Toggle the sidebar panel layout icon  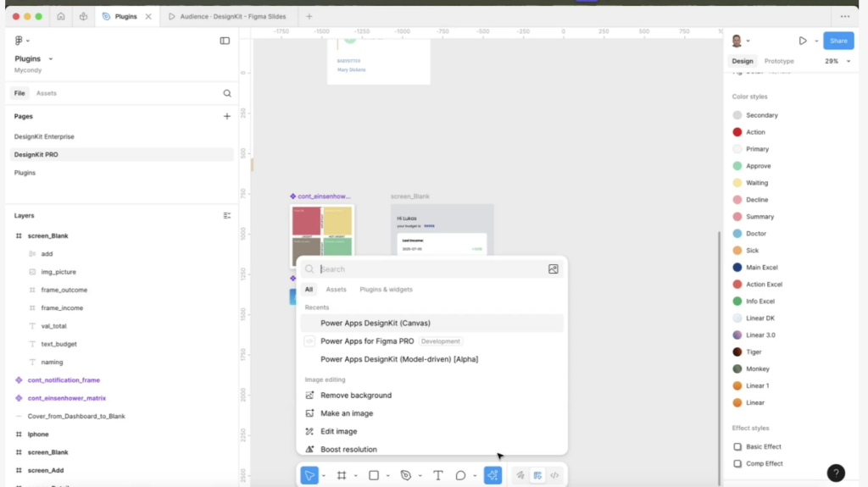point(225,41)
